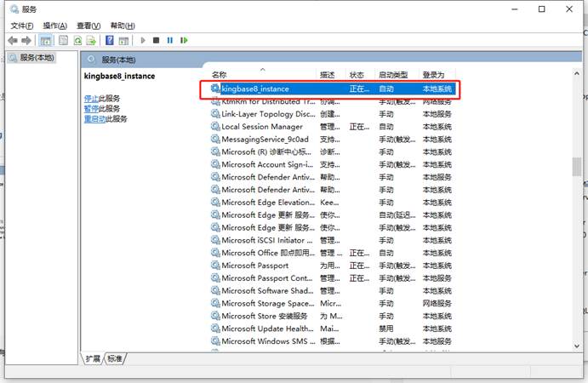Click the kingbase8_instance heading in detail pane
This screenshot has width=588, height=383.
[119, 76]
